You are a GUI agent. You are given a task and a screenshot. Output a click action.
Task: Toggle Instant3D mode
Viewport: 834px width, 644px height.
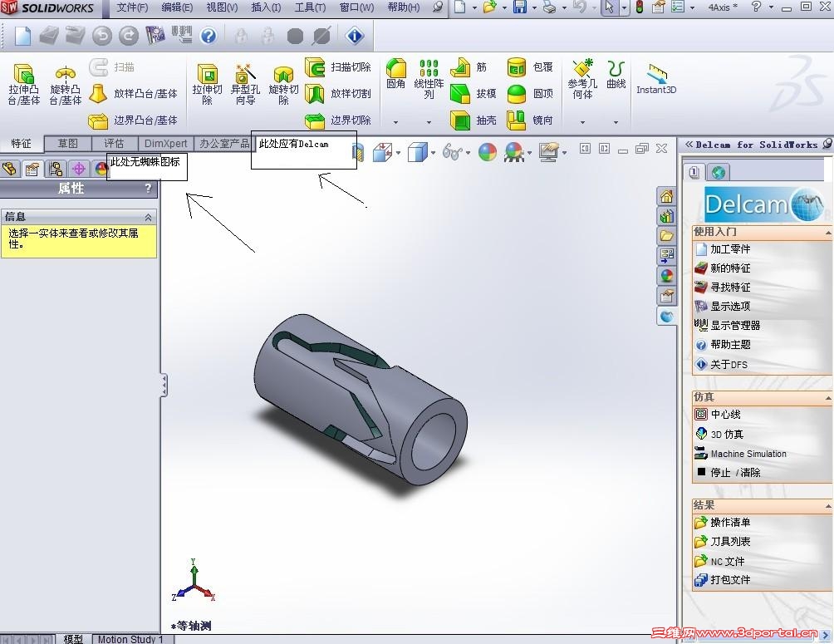(x=656, y=79)
